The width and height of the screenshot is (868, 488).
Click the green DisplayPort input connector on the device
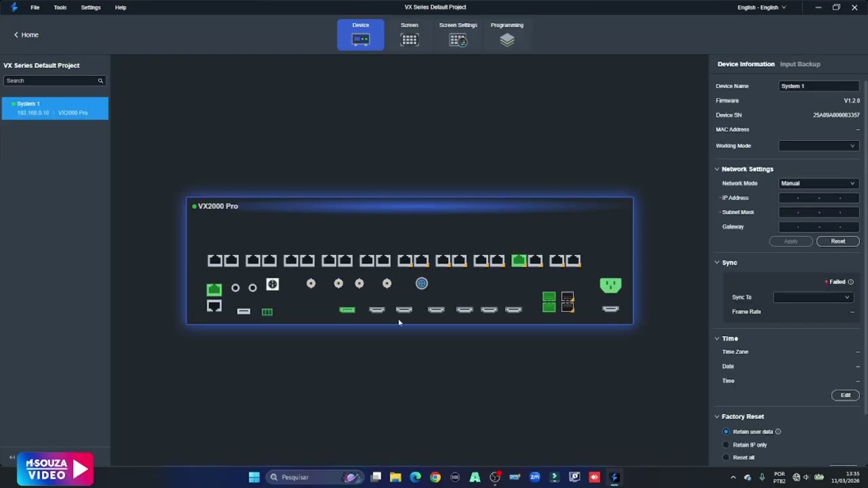347,310
